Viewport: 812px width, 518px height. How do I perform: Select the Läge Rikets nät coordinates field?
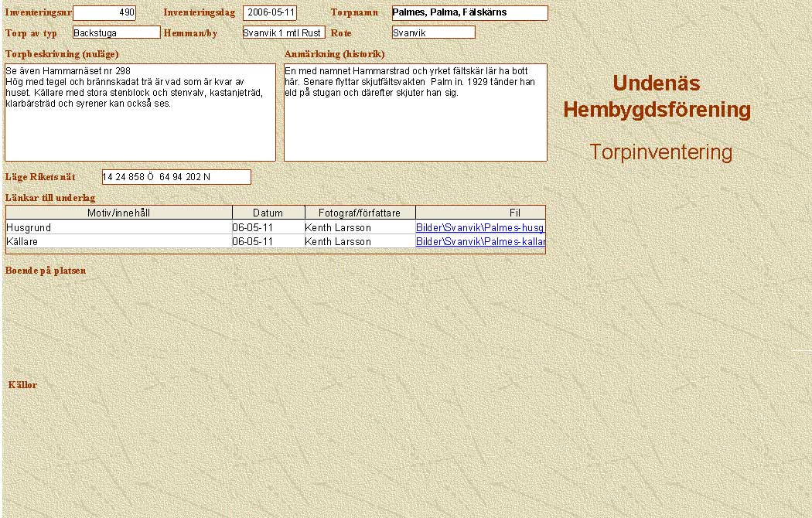point(176,177)
